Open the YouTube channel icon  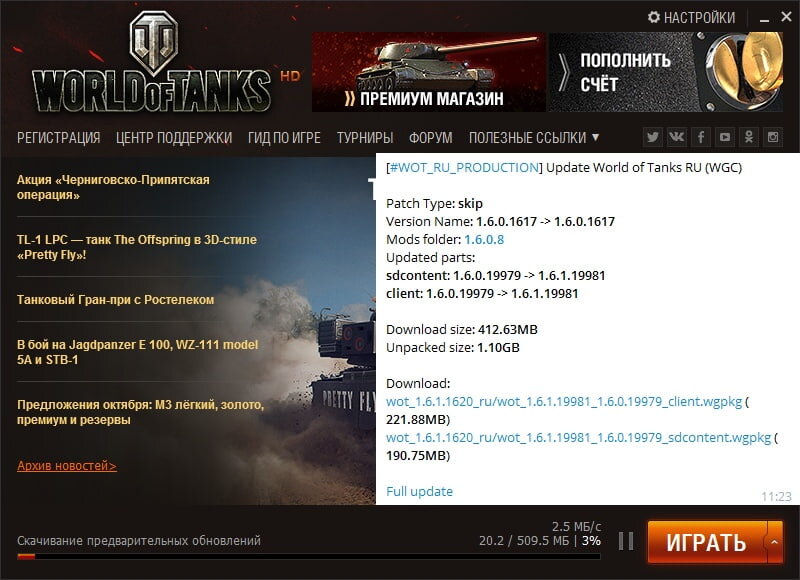[x=725, y=137]
